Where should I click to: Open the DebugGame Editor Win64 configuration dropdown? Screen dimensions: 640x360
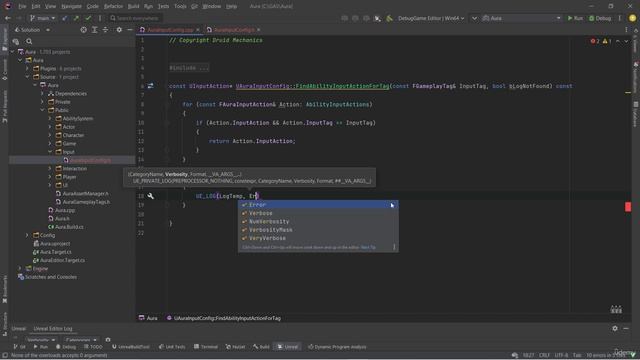point(431,18)
